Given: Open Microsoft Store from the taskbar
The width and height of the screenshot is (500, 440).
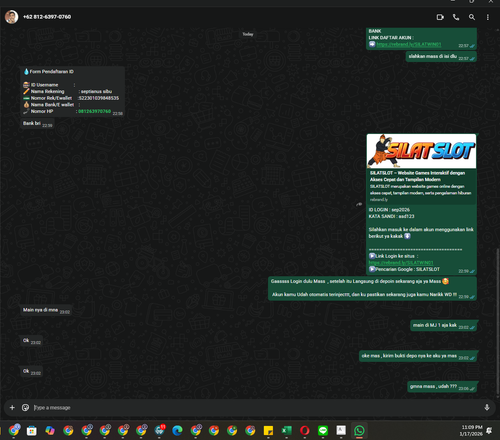Looking at the screenshot, I should pos(32,431).
